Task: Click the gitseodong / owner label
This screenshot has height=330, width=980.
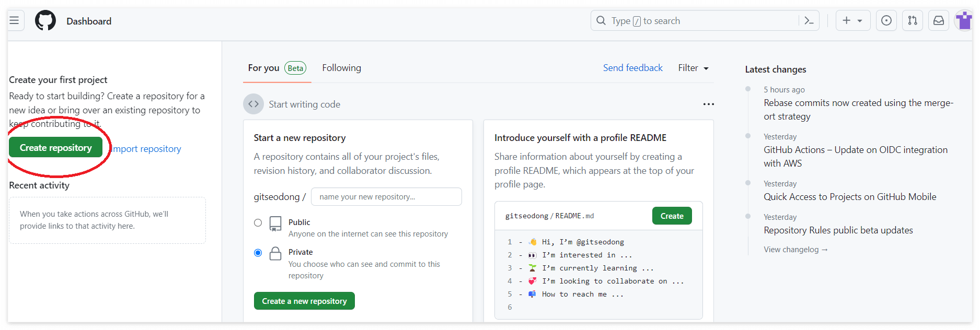Action: [x=280, y=197]
